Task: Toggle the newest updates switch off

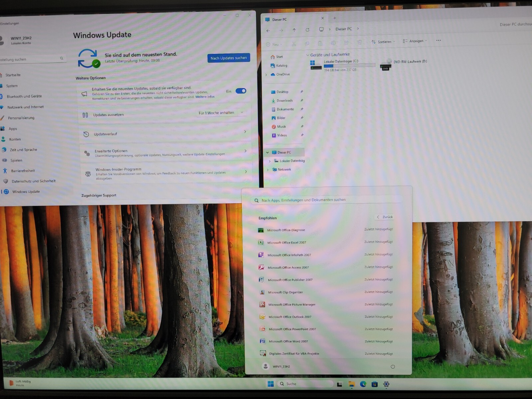Action: coord(241,91)
